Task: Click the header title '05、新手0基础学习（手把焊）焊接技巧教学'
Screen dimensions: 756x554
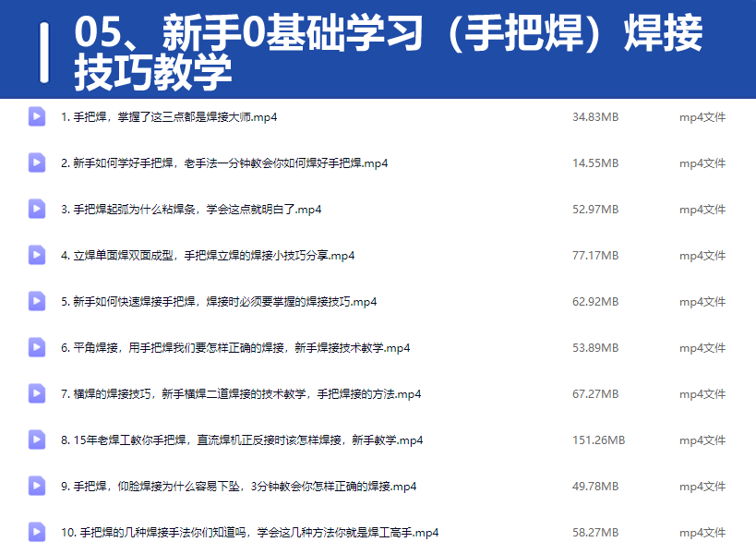Action: pos(388,52)
